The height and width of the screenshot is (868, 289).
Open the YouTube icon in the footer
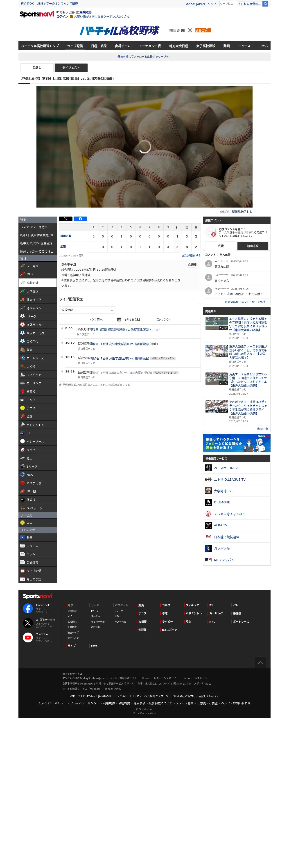point(28,637)
